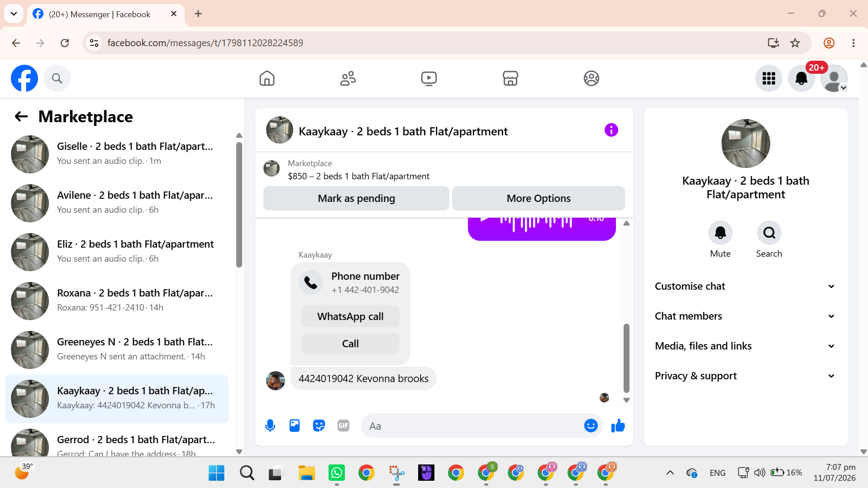Click the conversation list scrollbar thumb
Image resolution: width=868 pixels, height=488 pixels.
coord(239,205)
